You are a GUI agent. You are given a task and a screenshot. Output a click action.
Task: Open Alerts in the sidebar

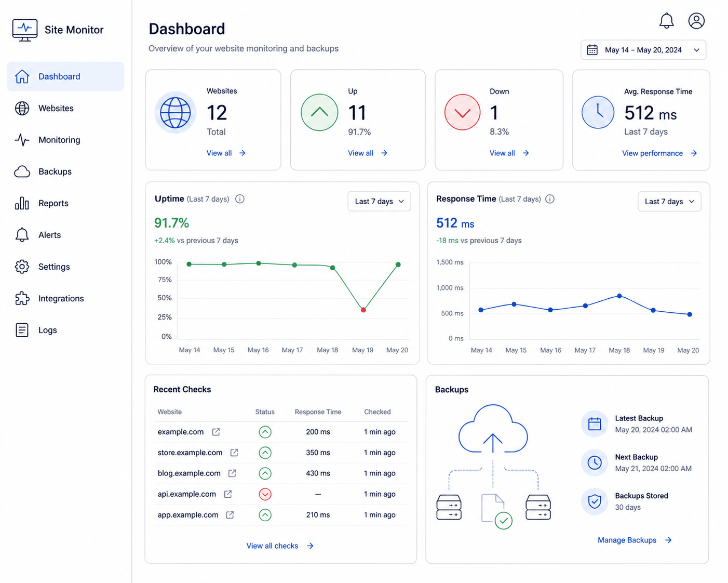point(65,235)
